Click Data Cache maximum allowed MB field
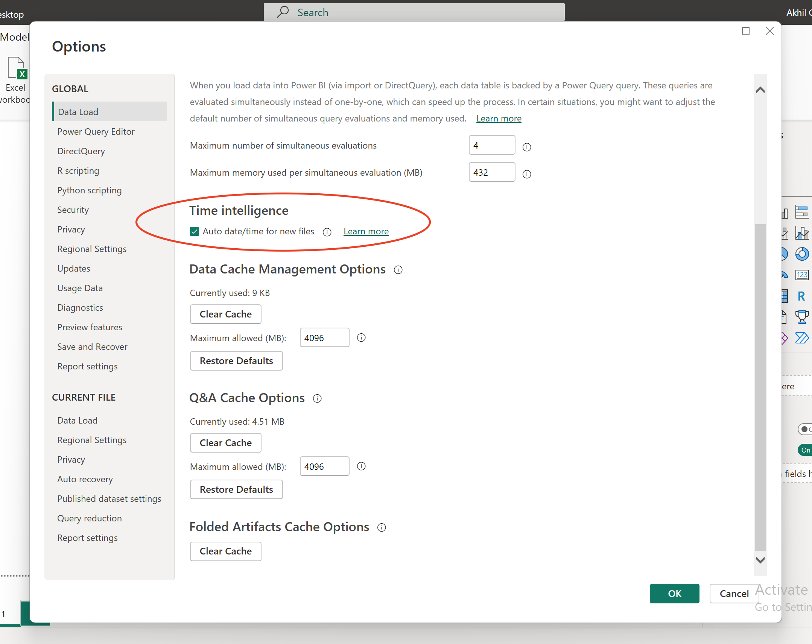 (324, 338)
